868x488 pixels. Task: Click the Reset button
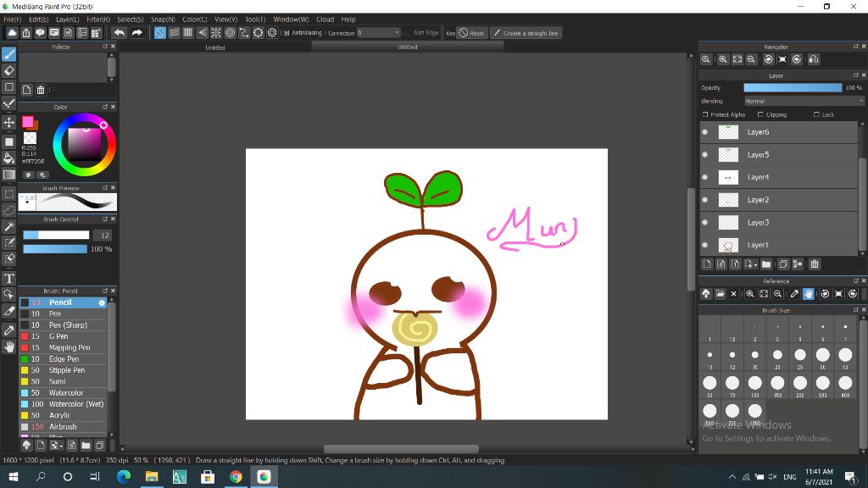(x=471, y=33)
